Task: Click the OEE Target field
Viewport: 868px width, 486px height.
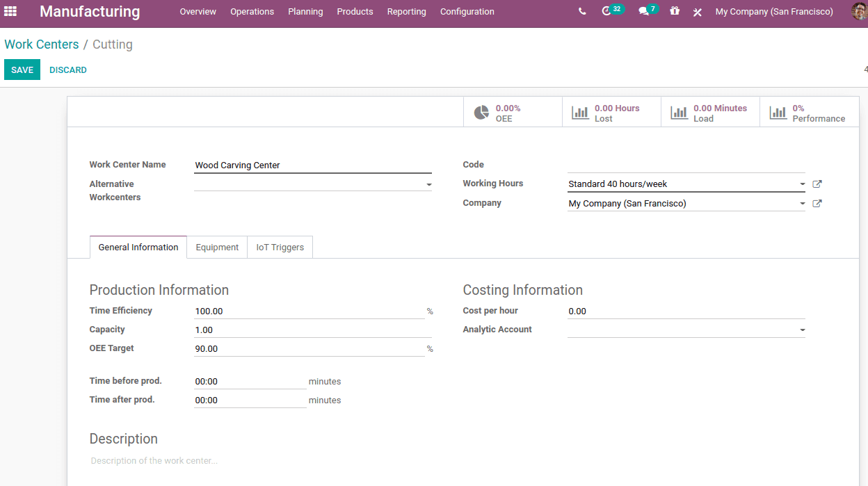Action: (310, 349)
